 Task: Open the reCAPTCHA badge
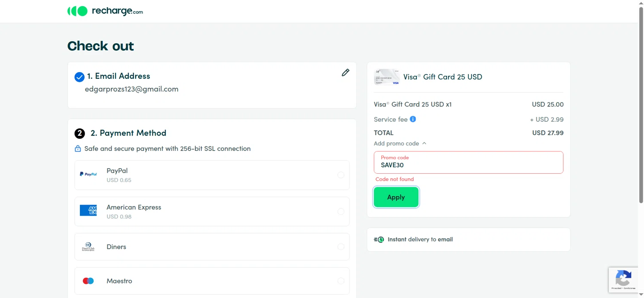(623, 280)
